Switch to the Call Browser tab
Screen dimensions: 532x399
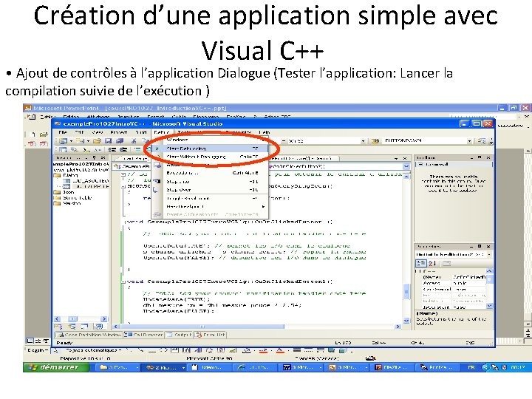144,335
